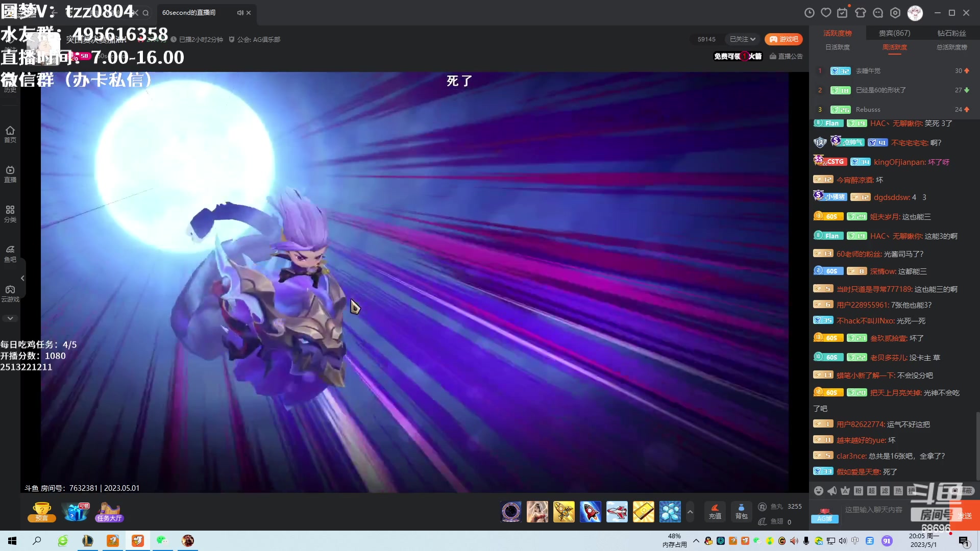Click the orange 游戏吧 button
Viewport: 980px width, 551px height.
[783, 39]
